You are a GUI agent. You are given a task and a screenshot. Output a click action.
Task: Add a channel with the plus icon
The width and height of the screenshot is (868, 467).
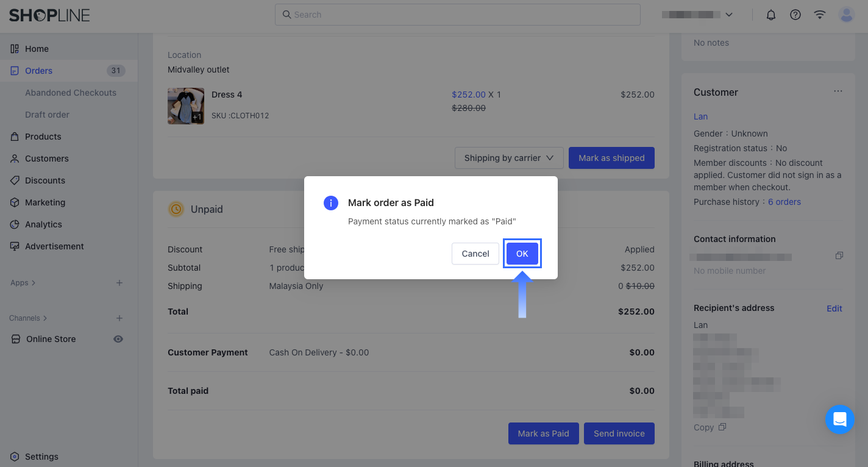click(x=119, y=318)
